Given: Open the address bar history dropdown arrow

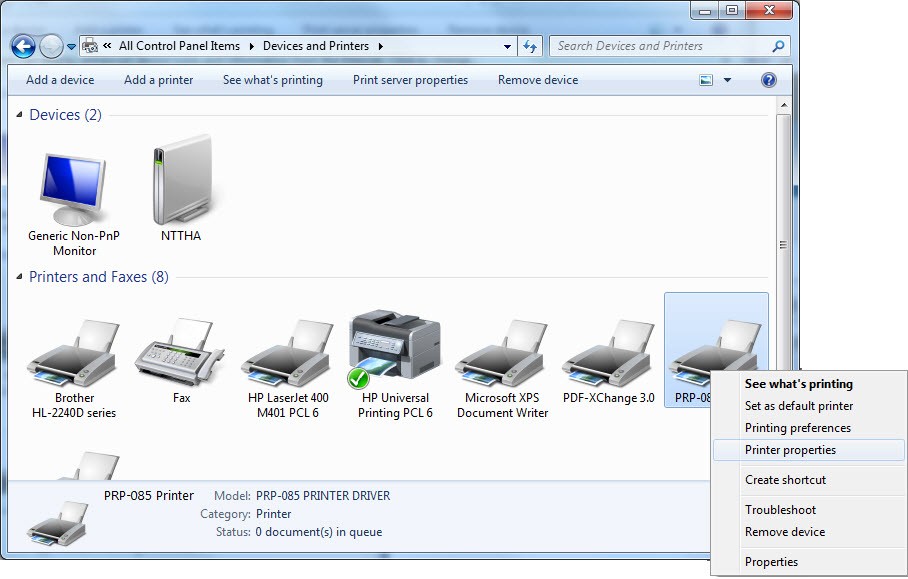Looking at the screenshot, I should (x=507, y=46).
